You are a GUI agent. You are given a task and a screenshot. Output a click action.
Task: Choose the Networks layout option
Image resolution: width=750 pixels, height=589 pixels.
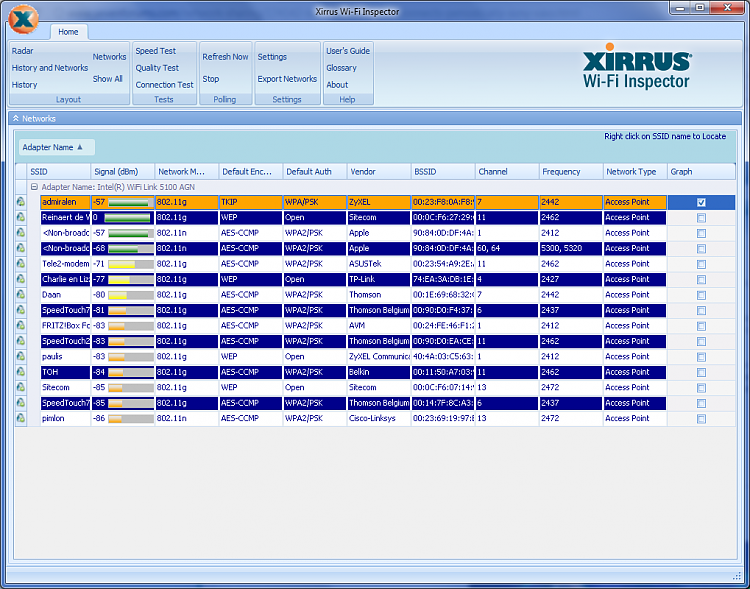pos(110,56)
